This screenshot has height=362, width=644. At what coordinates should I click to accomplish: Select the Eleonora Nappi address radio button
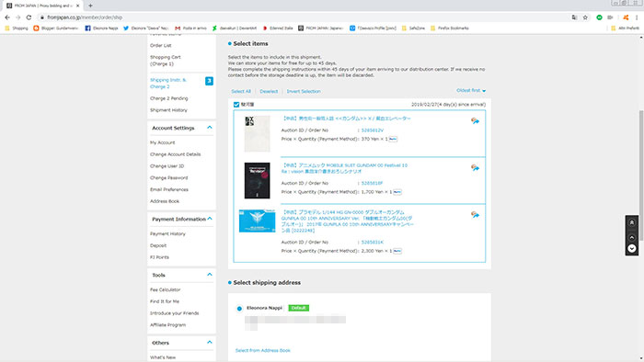click(239, 309)
